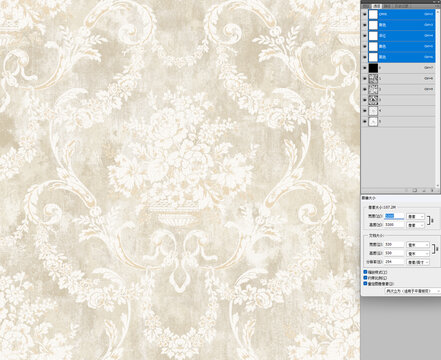Hide the composite CMYK channel eye icon
This screenshot has width=441, height=360.
coord(364,14)
